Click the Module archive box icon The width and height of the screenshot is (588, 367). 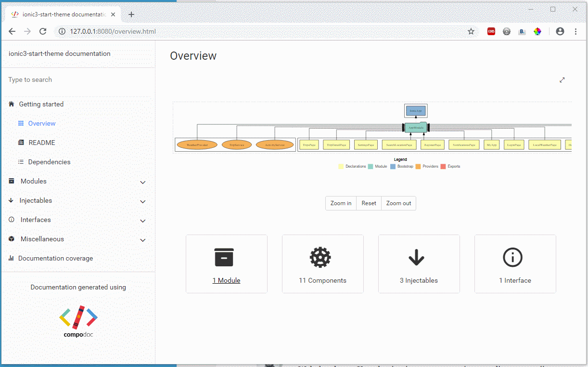tap(224, 258)
